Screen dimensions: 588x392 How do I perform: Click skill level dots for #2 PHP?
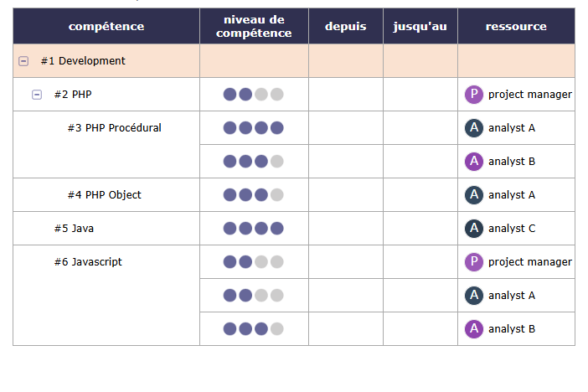(253, 95)
